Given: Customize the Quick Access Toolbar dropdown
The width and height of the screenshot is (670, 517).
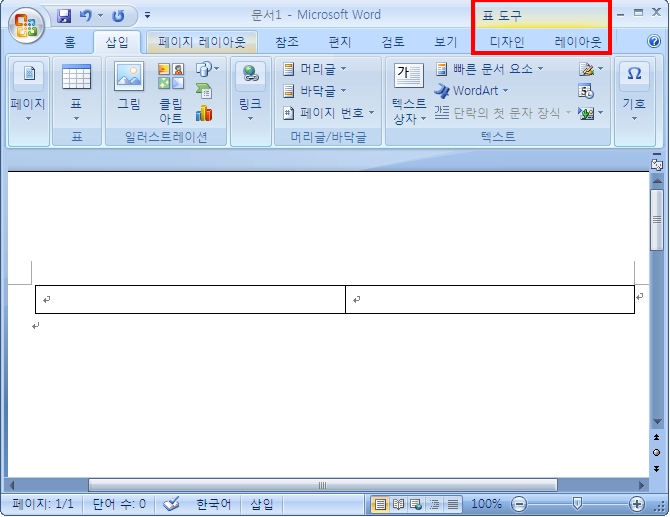Looking at the screenshot, I should (x=147, y=16).
